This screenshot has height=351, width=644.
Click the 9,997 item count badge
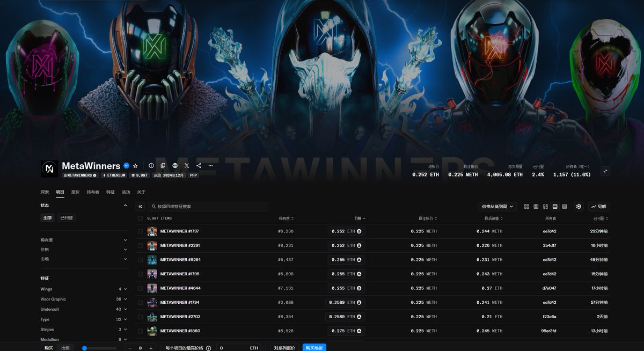point(138,175)
